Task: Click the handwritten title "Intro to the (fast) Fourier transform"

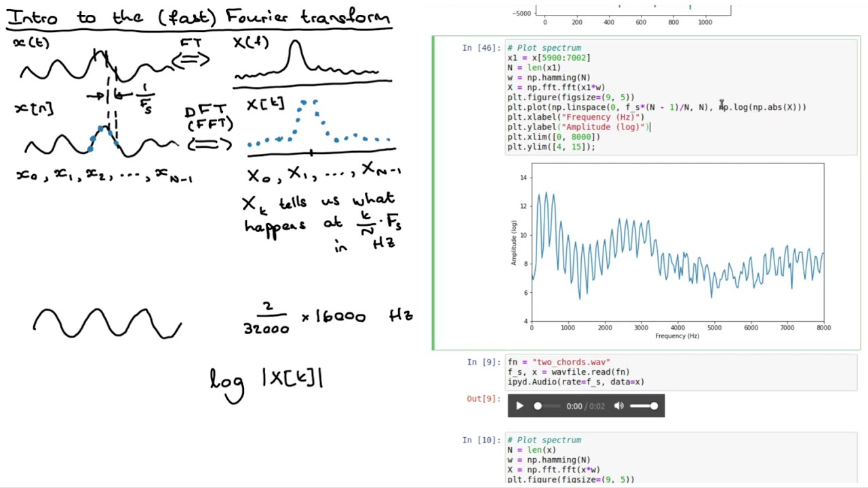Action: pos(199,17)
